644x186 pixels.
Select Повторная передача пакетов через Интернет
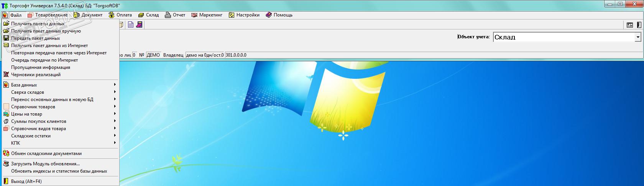[60, 53]
